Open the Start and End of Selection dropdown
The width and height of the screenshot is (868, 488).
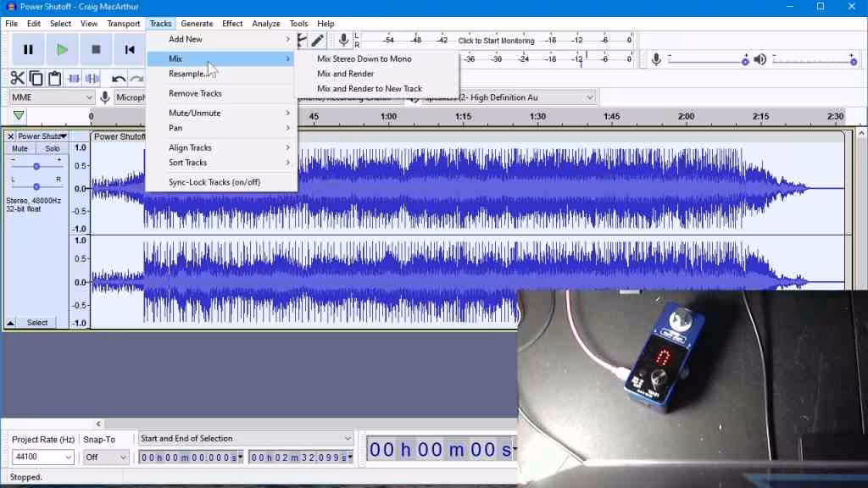(246, 438)
